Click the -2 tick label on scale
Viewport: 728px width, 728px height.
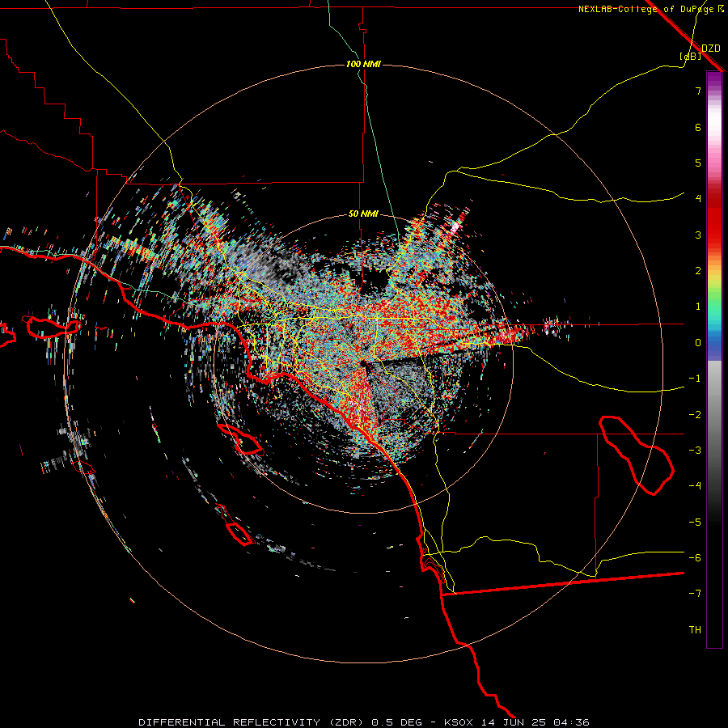coord(695,415)
